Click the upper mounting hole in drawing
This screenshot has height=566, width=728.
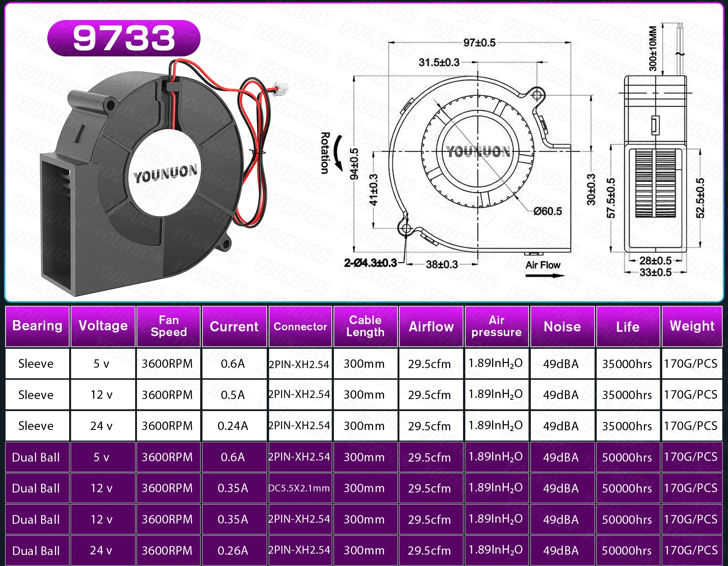537,95
